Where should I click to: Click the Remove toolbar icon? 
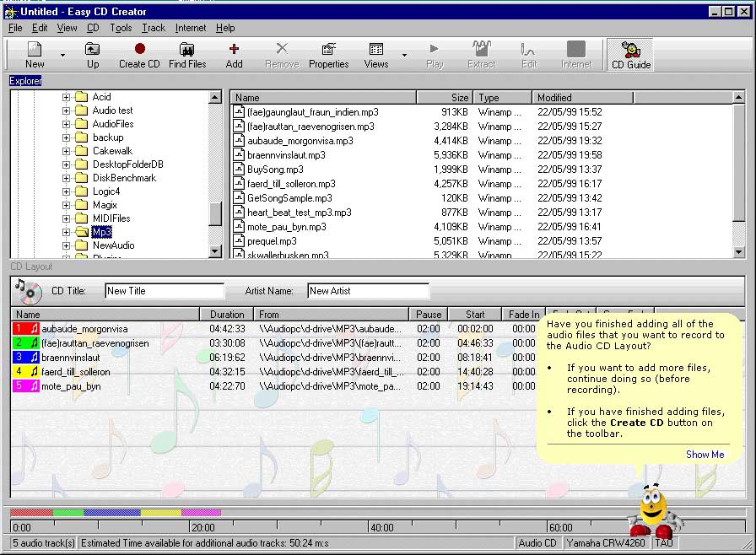point(282,55)
